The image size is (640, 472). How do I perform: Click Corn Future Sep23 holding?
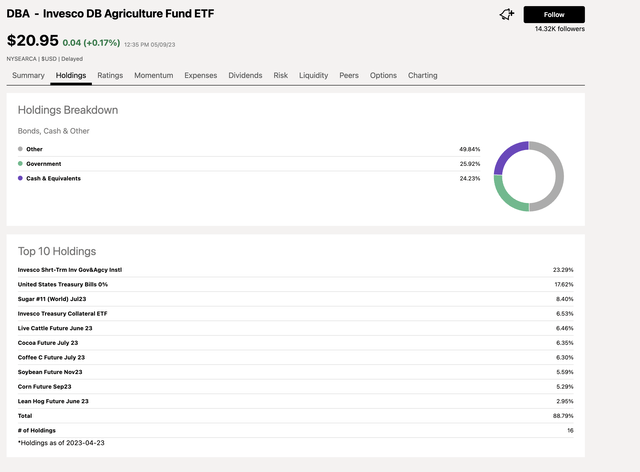tap(44, 387)
